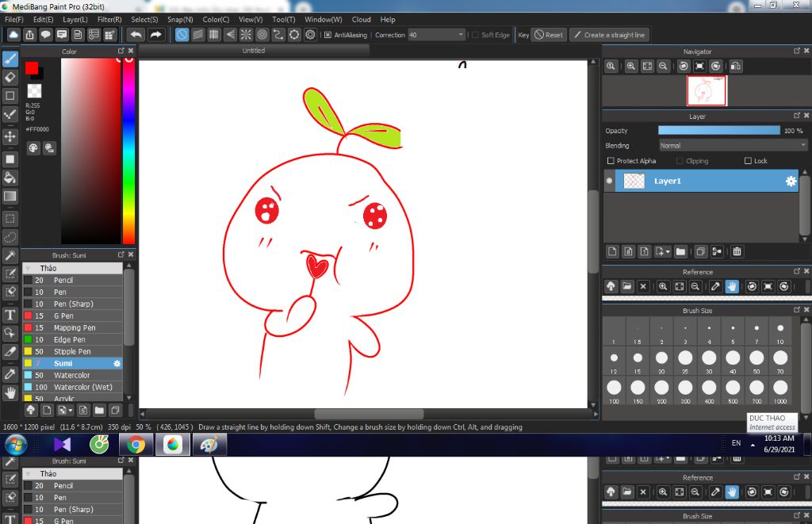Delete the layer with the trash icon
The height and width of the screenshot is (524, 812).
pos(737,251)
